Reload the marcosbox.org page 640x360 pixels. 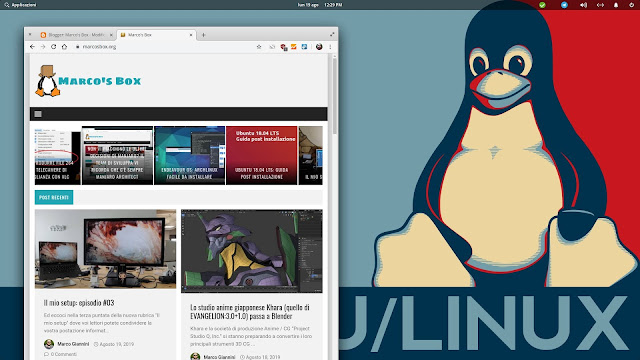[53, 47]
